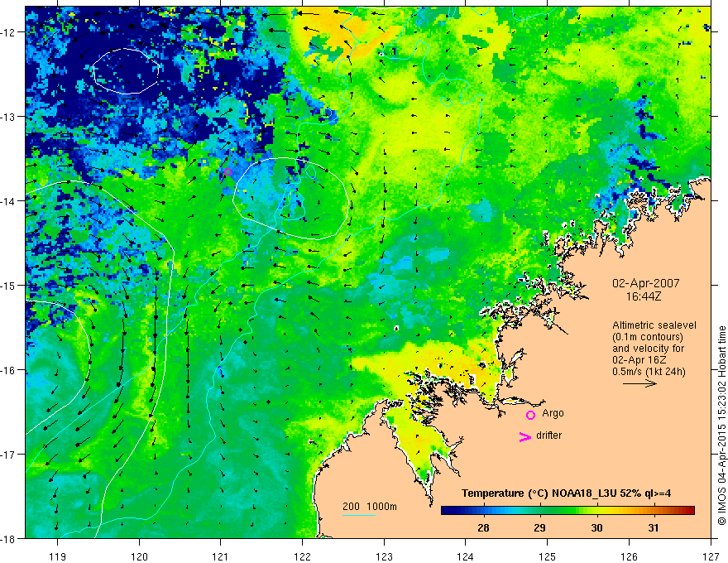This screenshot has height=563, width=728.
Task: Select the '16:44Z' time label
Action: pyautogui.click(x=644, y=296)
